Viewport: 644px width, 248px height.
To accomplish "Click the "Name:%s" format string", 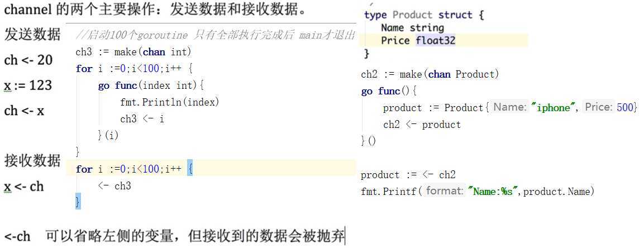I will pyautogui.click(x=494, y=192).
